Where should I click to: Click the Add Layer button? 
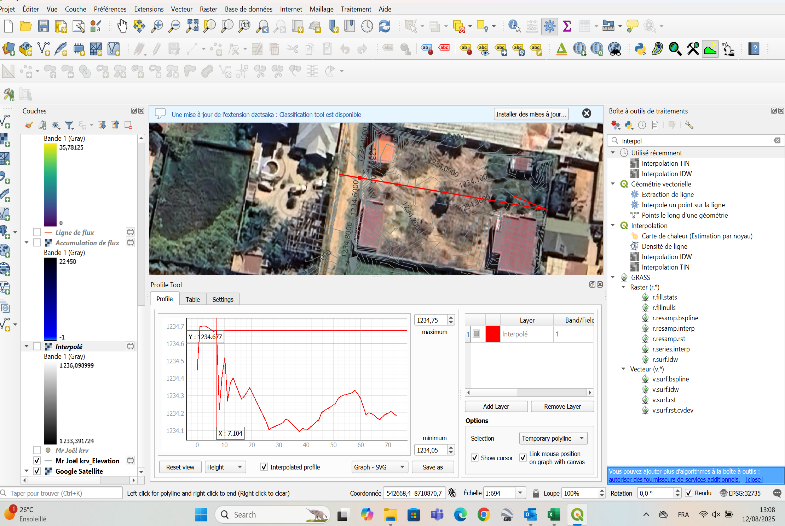coord(496,406)
